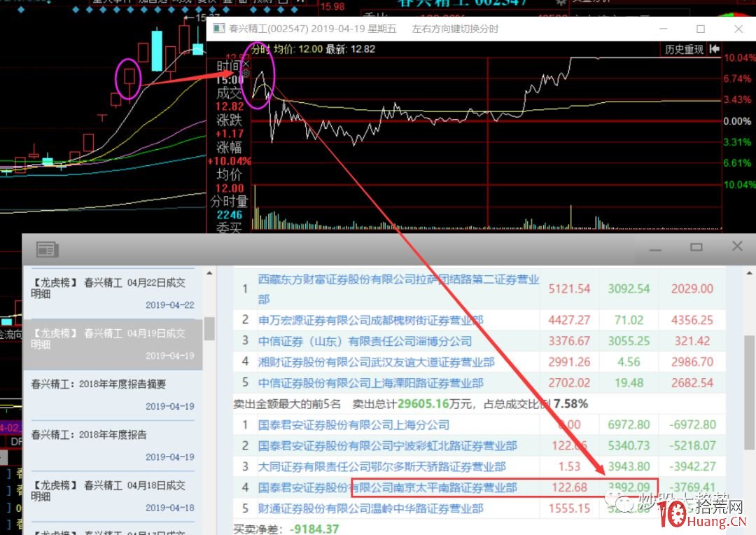Click the buy amount 4427.27
Viewport: 756px width, 535px height.
tap(569, 320)
